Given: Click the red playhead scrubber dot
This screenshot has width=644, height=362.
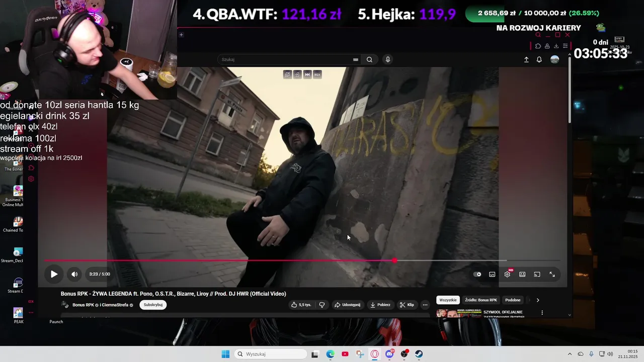Looking at the screenshot, I should pos(394,260).
